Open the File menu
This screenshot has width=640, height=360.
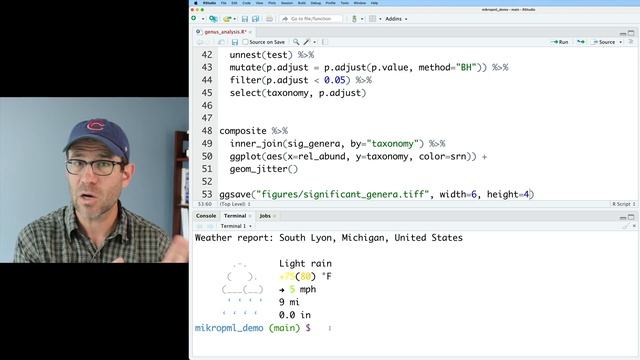pyautogui.click(x=224, y=3)
